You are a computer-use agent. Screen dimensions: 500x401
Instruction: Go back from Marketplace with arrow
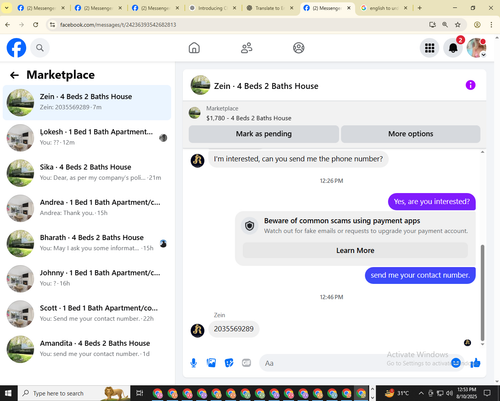14,75
